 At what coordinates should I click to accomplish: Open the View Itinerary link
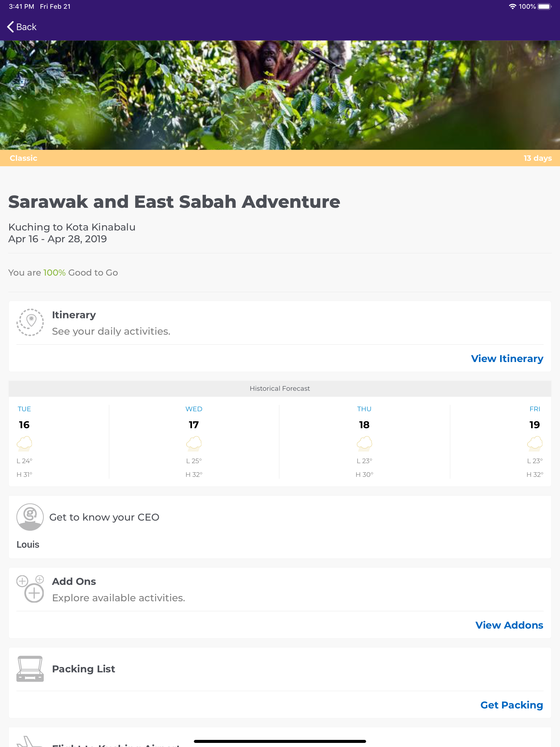[507, 359]
